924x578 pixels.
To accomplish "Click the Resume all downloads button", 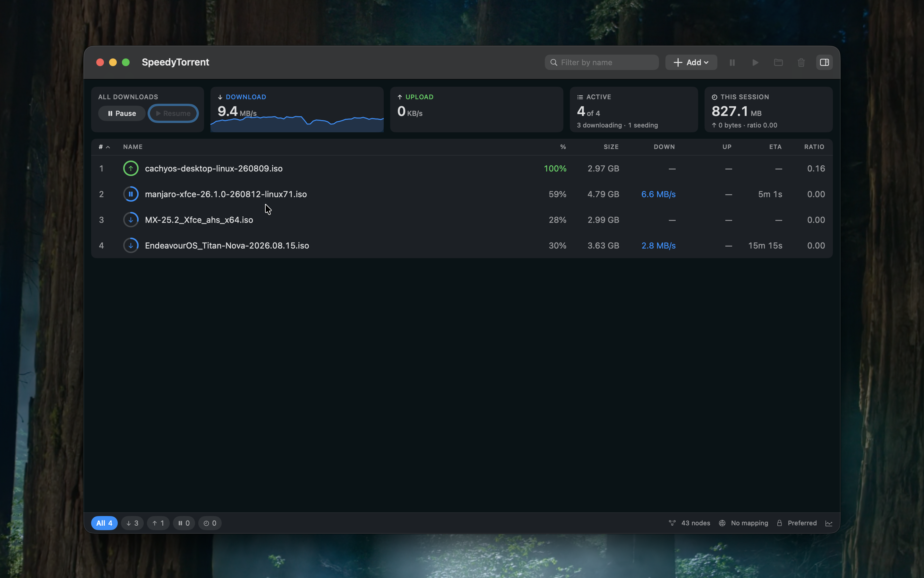I will [x=173, y=114].
